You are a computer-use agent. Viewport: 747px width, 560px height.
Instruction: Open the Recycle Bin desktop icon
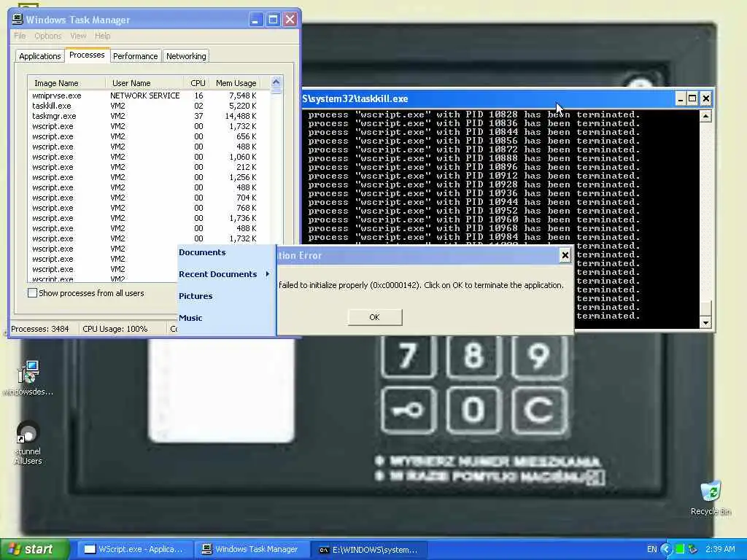(x=711, y=498)
